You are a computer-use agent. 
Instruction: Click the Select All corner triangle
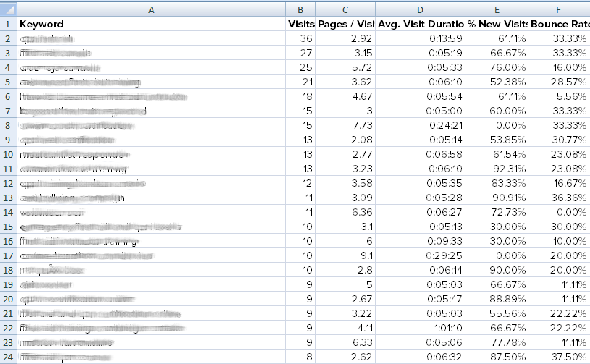tap(8, 9)
